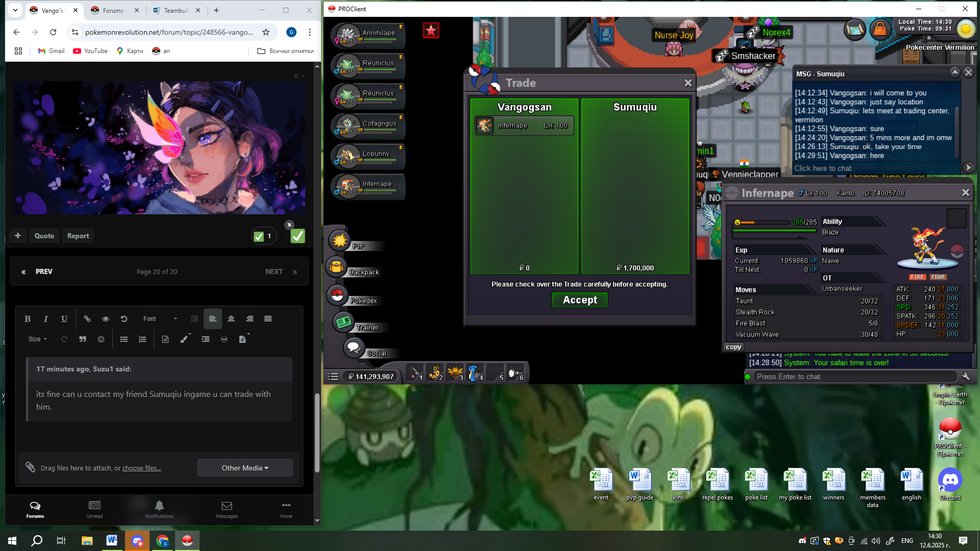Switch to the Forums browser tab
This screenshot has height=551, width=980.
click(x=113, y=10)
